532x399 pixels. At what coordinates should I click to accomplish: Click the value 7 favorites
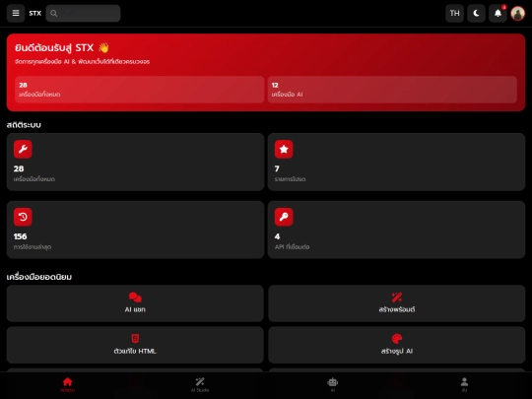tap(277, 168)
